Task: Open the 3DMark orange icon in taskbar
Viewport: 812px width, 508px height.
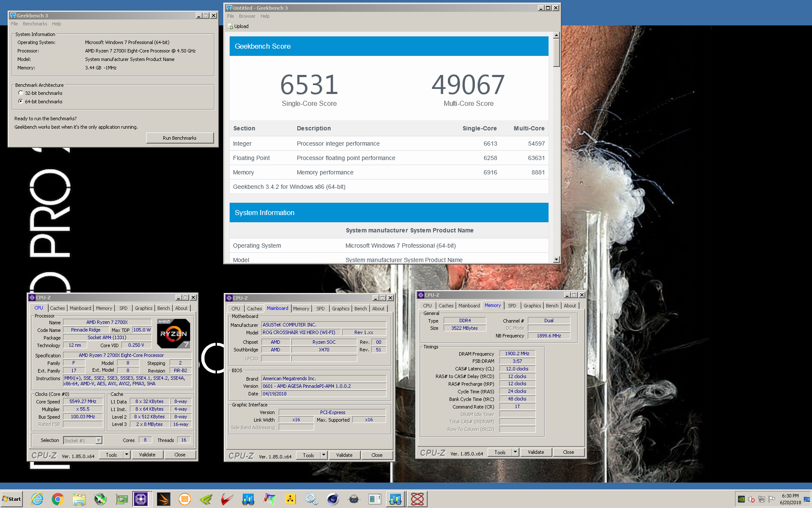Action: click(164, 499)
